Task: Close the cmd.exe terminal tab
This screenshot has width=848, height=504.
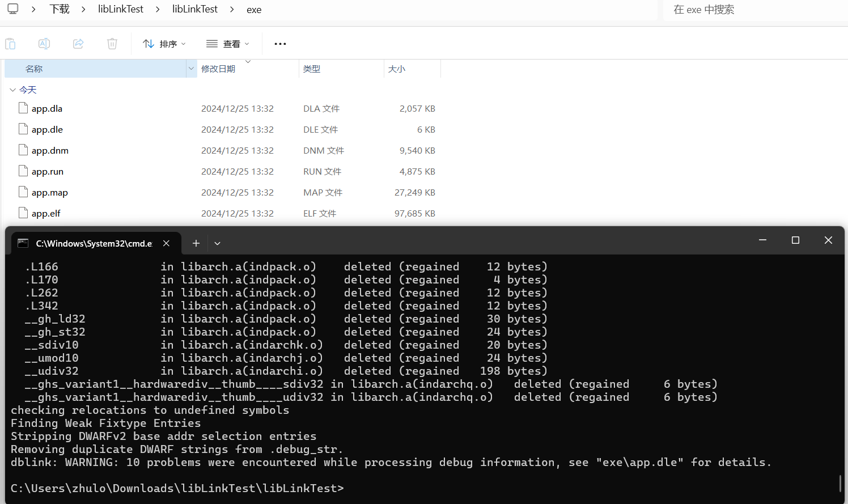Action: point(166,243)
